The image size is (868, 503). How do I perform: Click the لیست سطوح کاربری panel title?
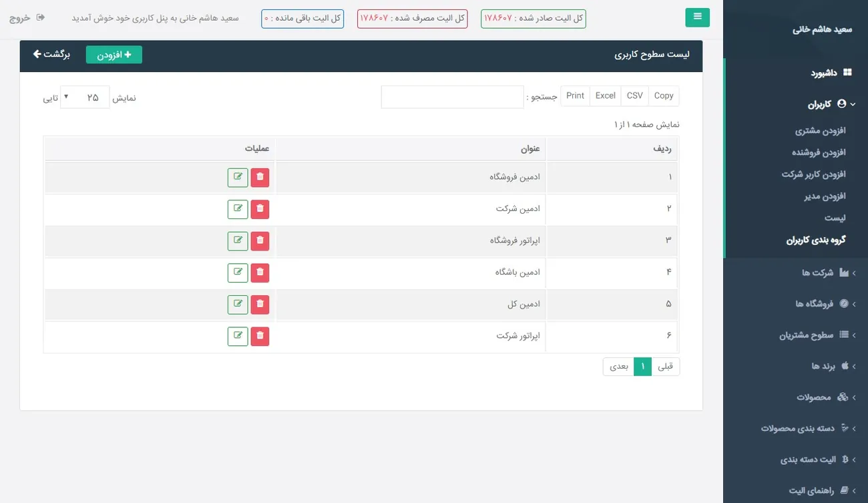pos(652,55)
